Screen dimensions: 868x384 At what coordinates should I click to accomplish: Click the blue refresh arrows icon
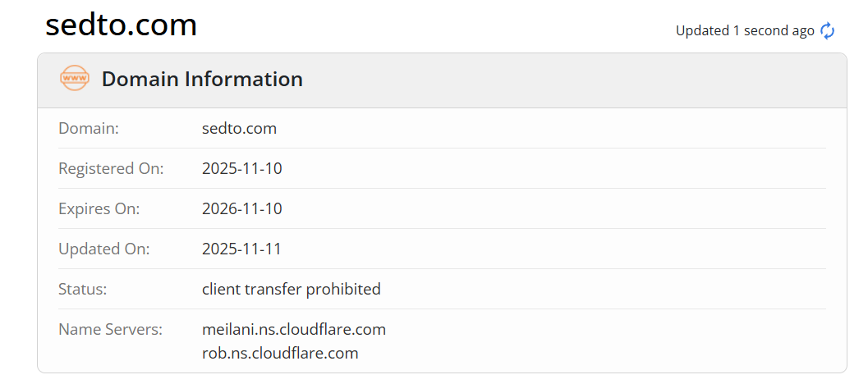pos(828,31)
